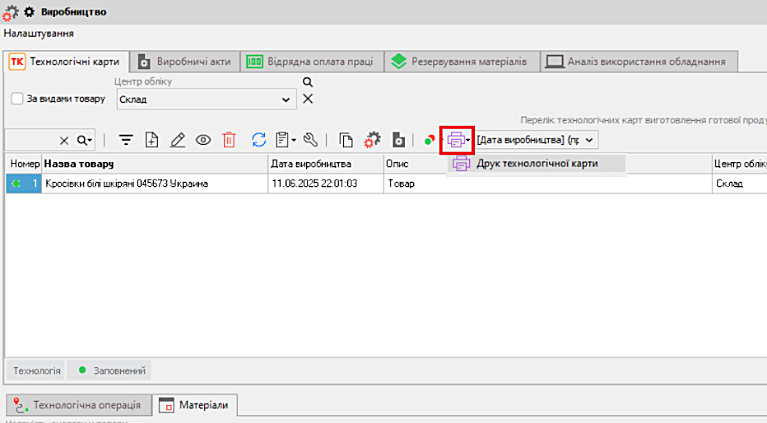Click the copy documents icon
Image resolution: width=767 pixels, height=423 pixels.
coord(346,141)
